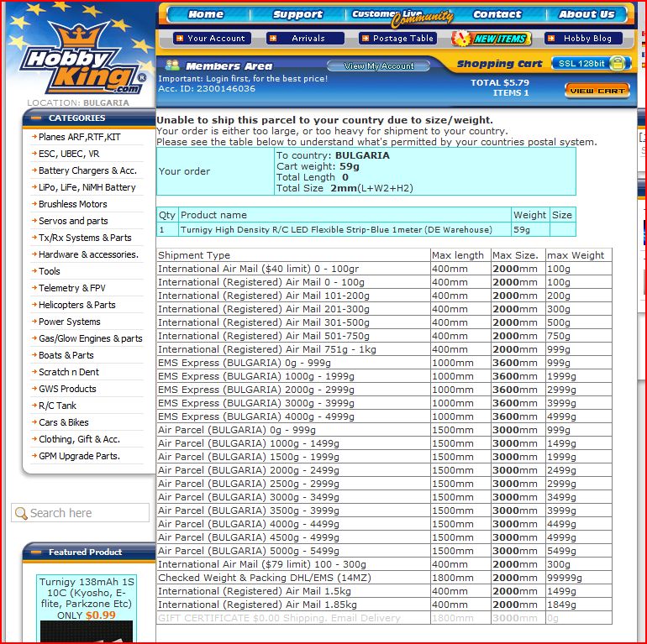This screenshot has width=647, height=644.
Task: Go to the Contact page
Action: [497, 14]
